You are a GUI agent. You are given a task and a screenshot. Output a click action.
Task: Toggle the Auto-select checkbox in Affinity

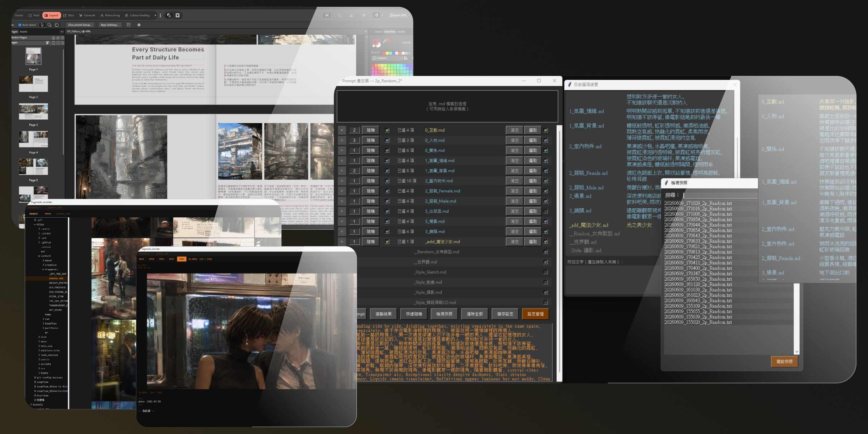click(x=20, y=25)
